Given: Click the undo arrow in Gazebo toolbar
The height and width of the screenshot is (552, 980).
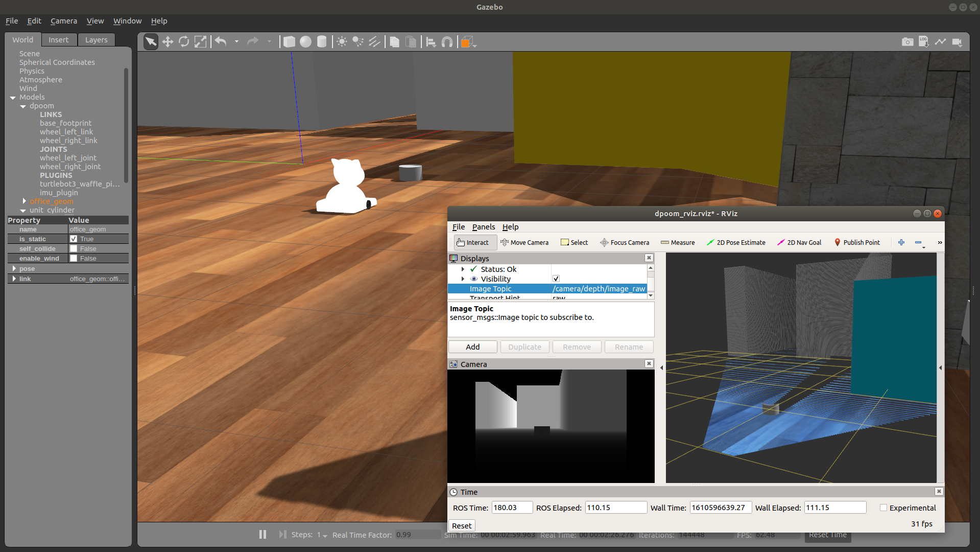Looking at the screenshot, I should point(221,42).
